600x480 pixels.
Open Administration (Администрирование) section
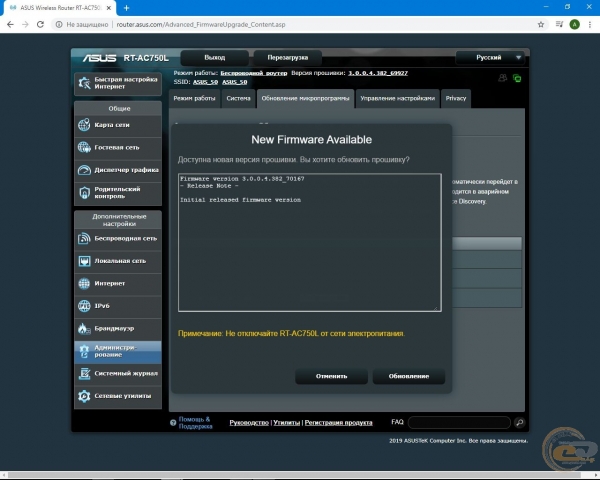click(x=118, y=351)
